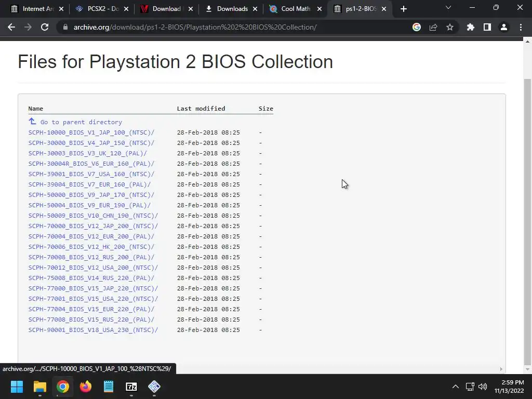The height and width of the screenshot is (399, 532).
Task: Open SCPH-39001_BIOS_V7_USA_160 folder
Action: point(91,174)
